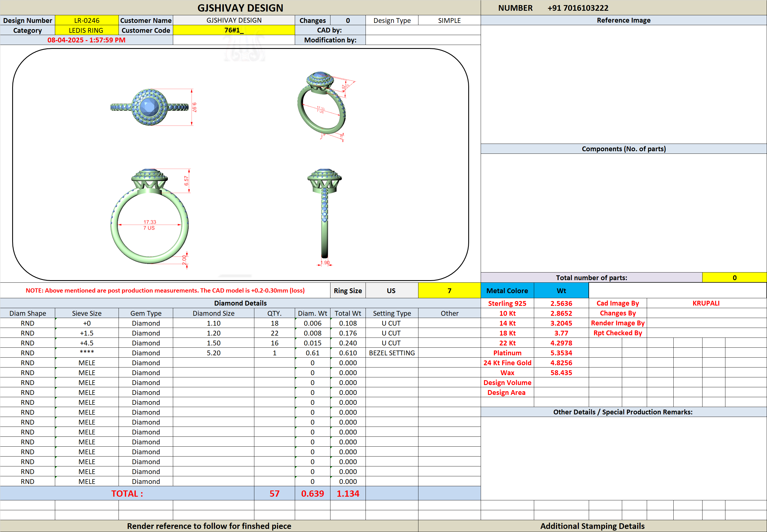
Task: Select the total diamond weight 0.639
Action: coord(313,493)
